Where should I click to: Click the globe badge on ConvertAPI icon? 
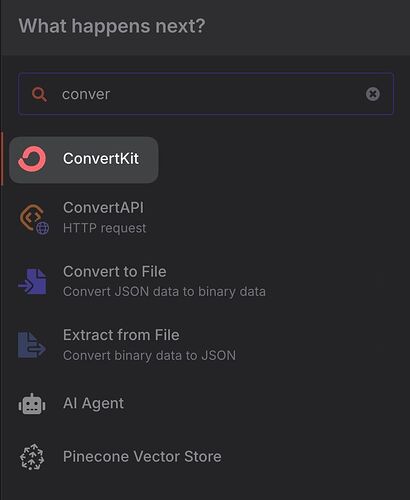43,228
